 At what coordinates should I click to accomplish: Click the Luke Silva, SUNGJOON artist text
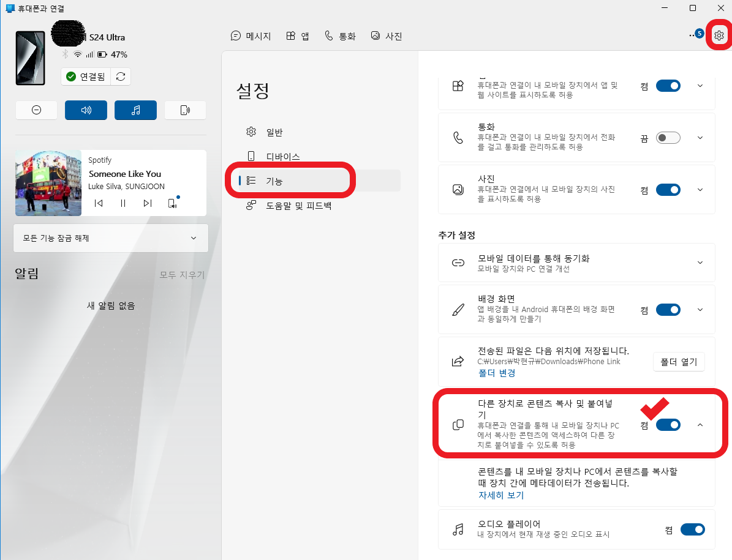tap(127, 186)
